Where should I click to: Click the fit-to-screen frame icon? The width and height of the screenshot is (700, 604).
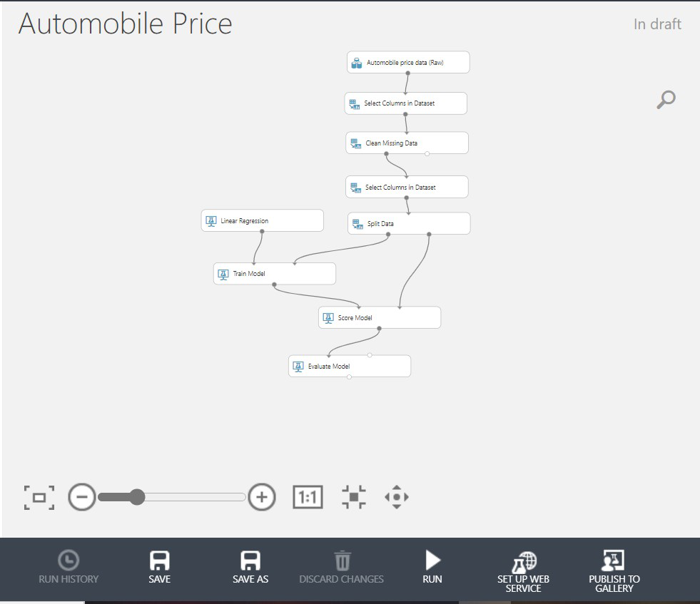[39, 497]
